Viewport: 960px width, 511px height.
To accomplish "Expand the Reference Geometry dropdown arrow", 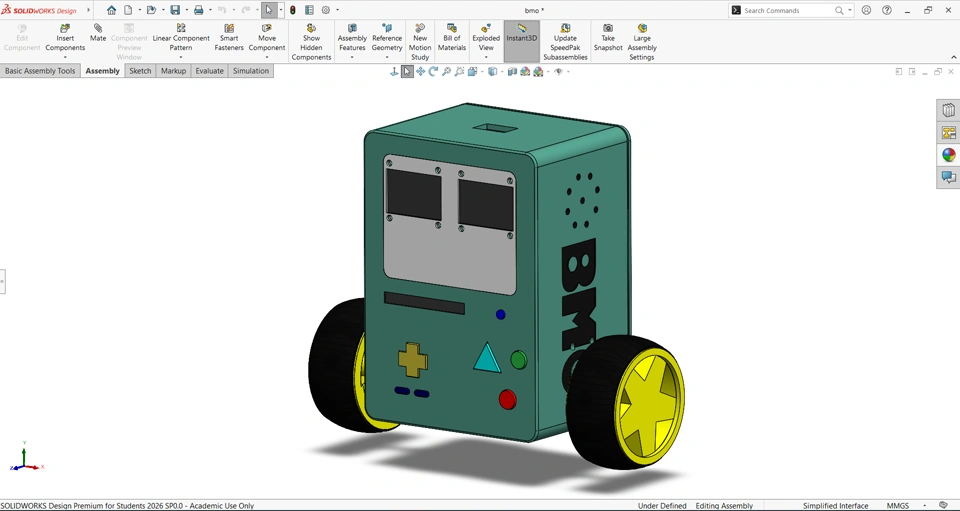I will coord(387,58).
